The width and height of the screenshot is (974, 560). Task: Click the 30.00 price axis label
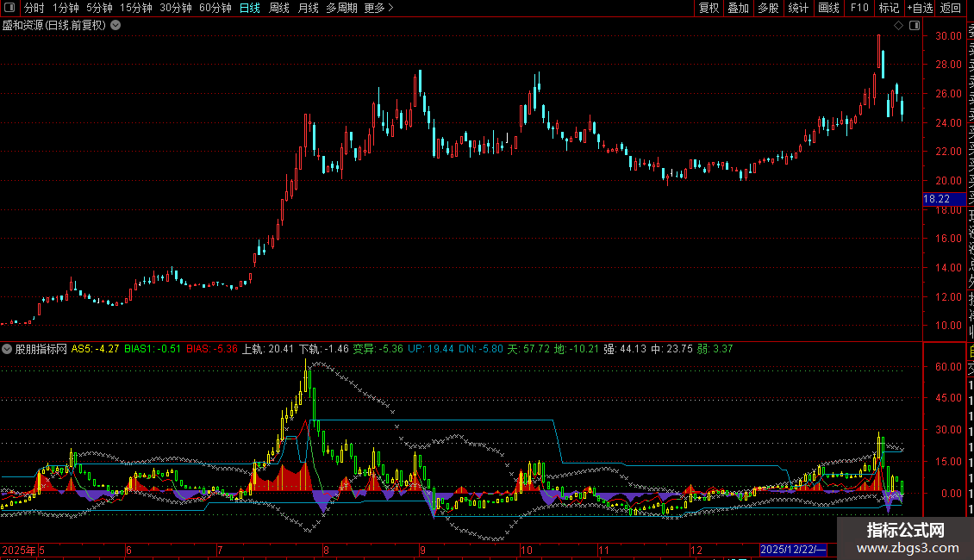coord(948,36)
